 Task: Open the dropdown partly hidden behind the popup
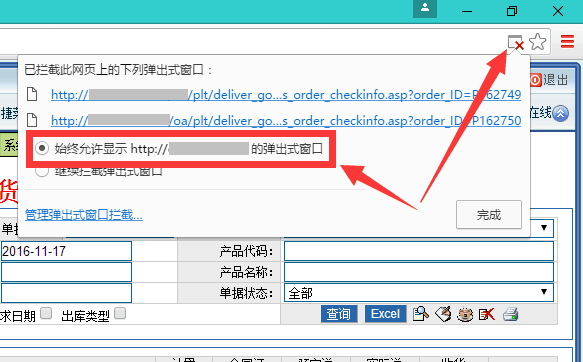tap(543, 228)
